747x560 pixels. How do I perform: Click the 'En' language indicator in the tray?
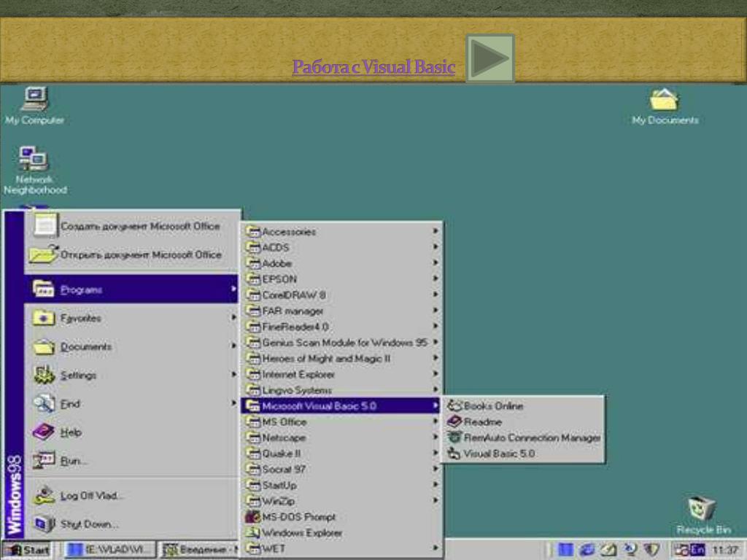click(697, 550)
